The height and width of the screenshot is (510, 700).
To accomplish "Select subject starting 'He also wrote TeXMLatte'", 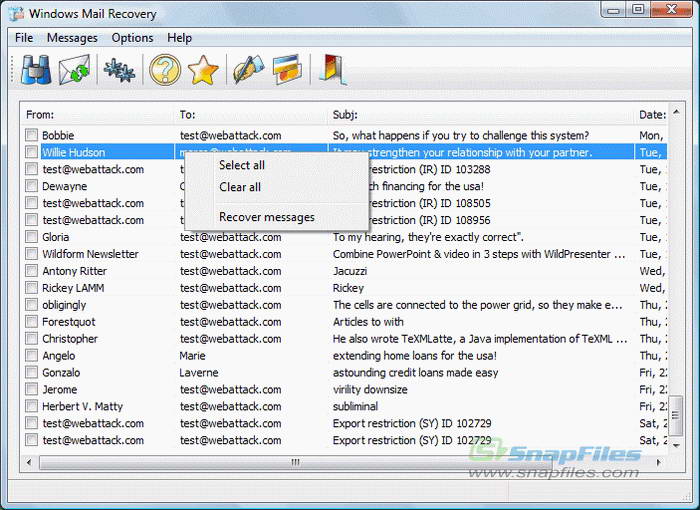I will [x=480, y=339].
